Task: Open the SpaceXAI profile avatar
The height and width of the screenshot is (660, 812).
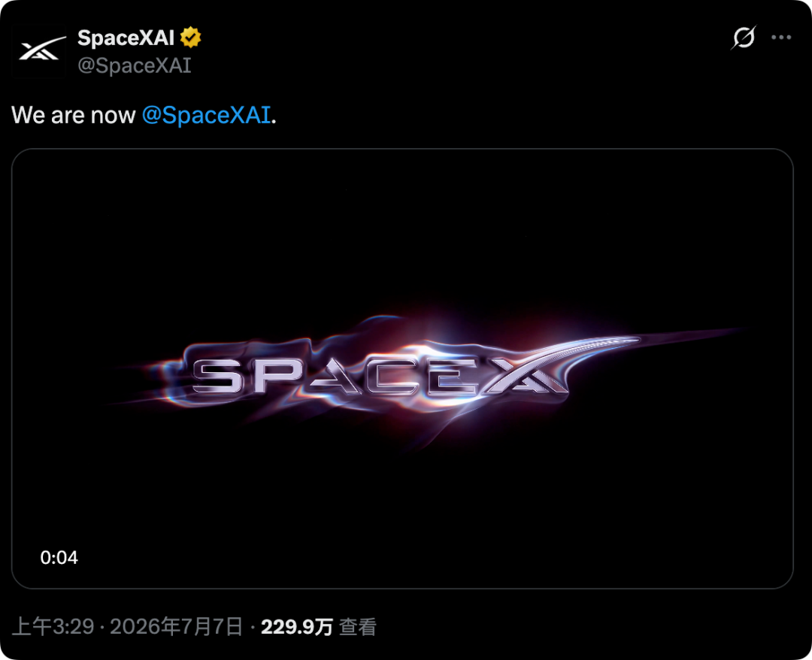Action: coord(39,50)
